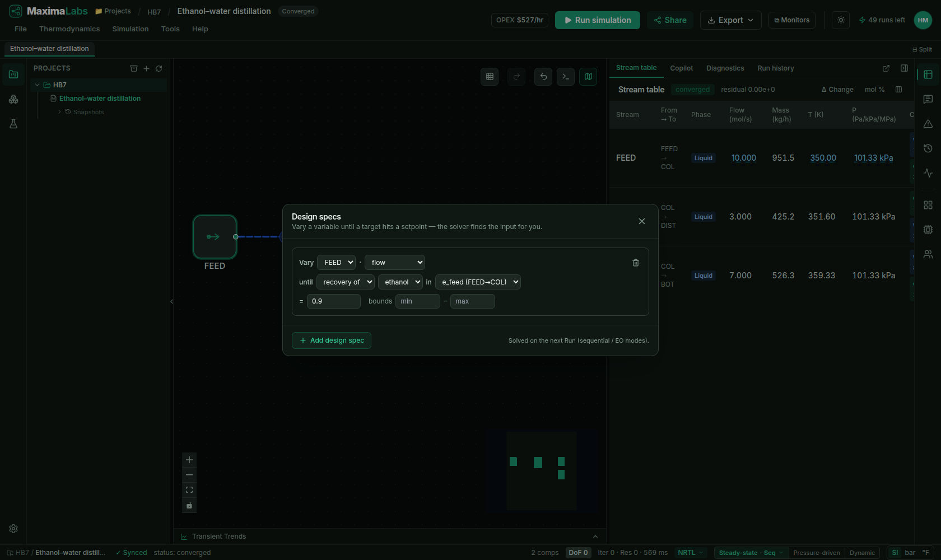The image size is (941, 560).
Task: Open the Tools menu
Action: [170, 29]
